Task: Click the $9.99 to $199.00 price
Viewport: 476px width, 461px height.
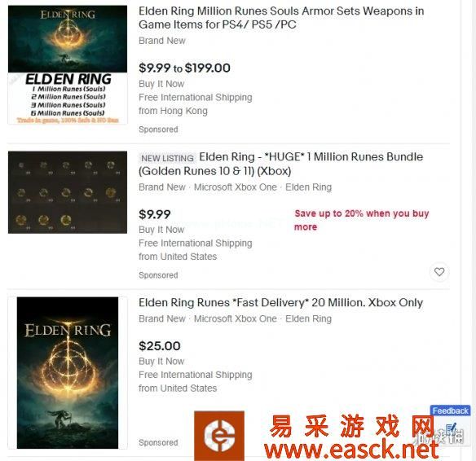Action: point(184,68)
